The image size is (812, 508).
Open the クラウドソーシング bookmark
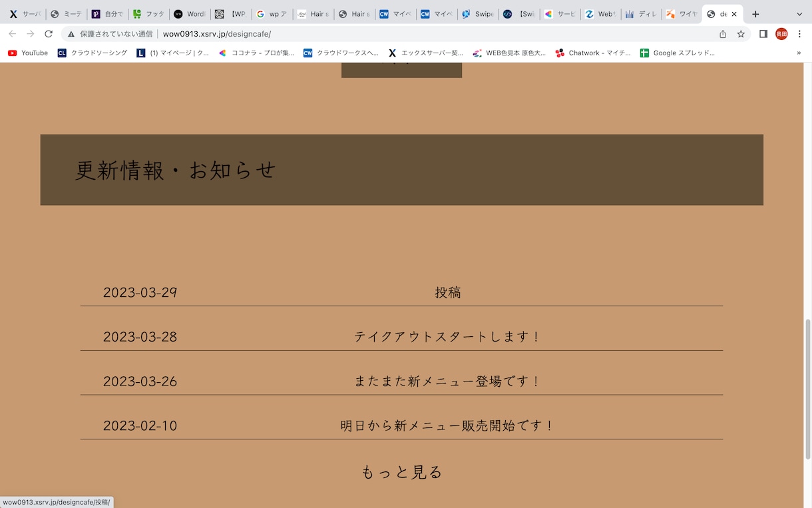click(x=93, y=53)
